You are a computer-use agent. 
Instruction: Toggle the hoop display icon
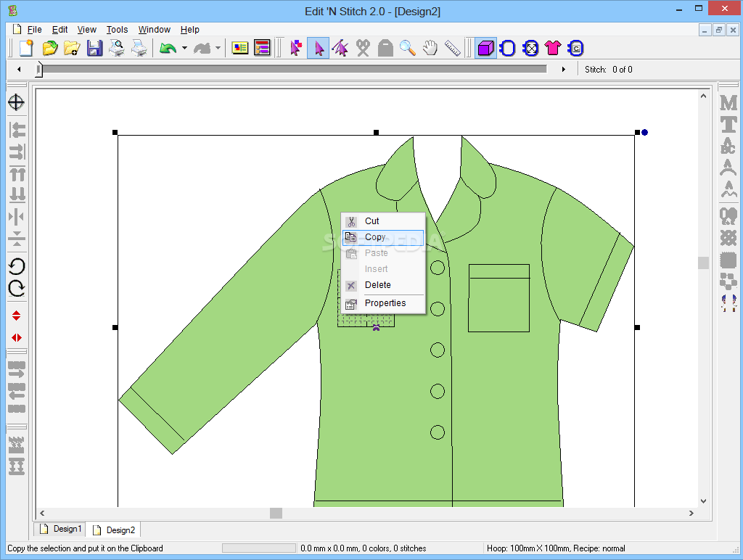[x=508, y=48]
